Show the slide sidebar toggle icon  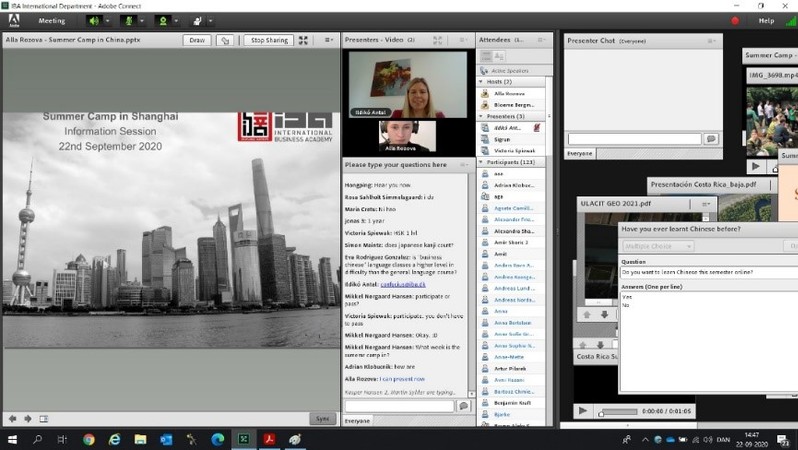tap(44, 418)
